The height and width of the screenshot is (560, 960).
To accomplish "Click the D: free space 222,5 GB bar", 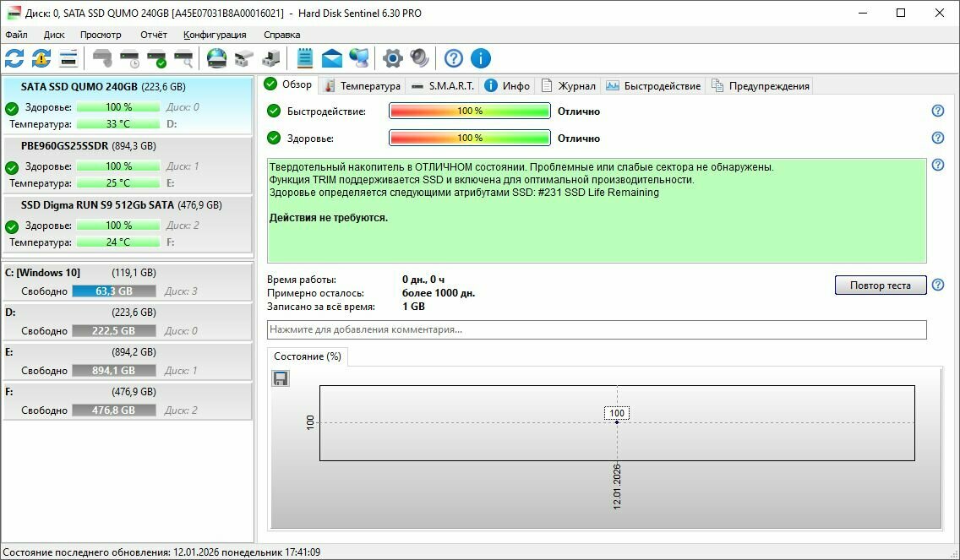I will click(x=114, y=331).
